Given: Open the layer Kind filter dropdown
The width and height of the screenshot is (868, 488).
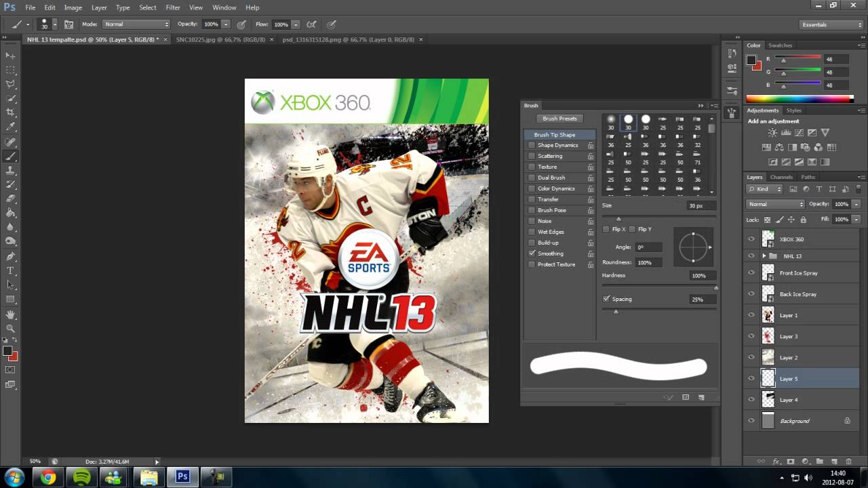Looking at the screenshot, I should pyautogui.click(x=765, y=189).
